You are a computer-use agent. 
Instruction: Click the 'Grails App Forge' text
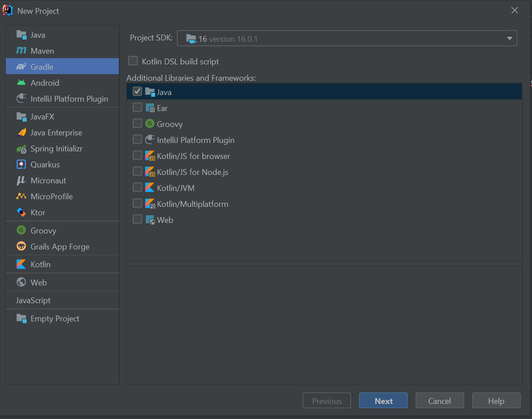pyautogui.click(x=60, y=246)
